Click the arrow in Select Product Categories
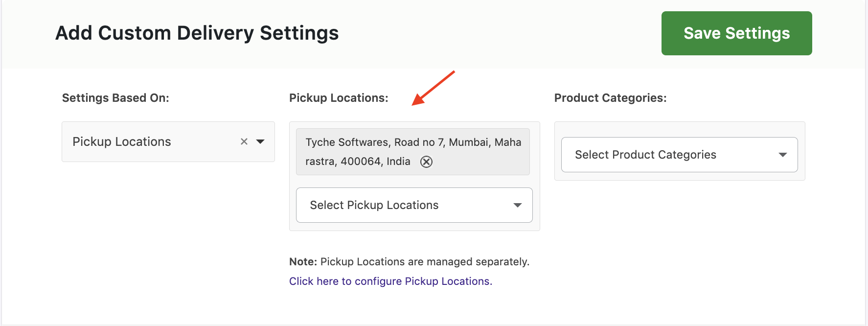 [x=782, y=155]
